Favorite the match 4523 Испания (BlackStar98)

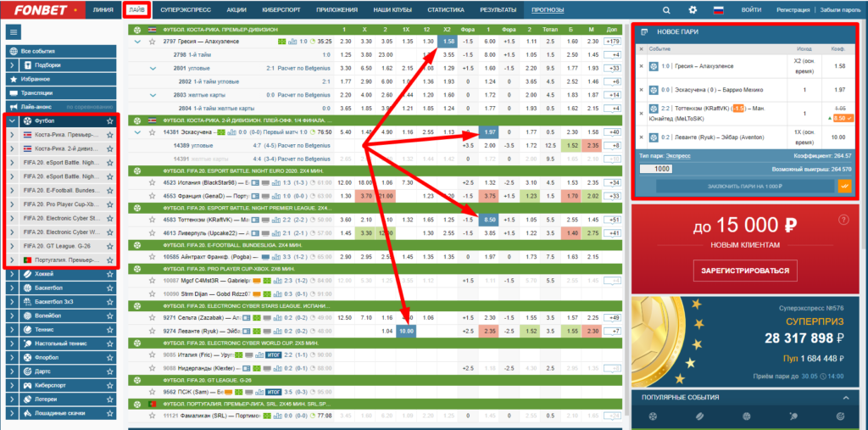(152, 182)
